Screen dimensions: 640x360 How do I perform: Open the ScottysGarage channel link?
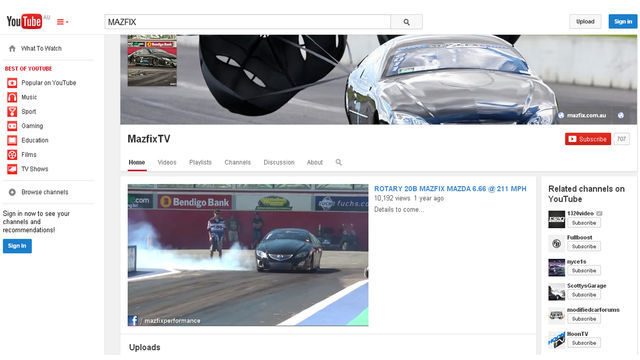tap(587, 286)
